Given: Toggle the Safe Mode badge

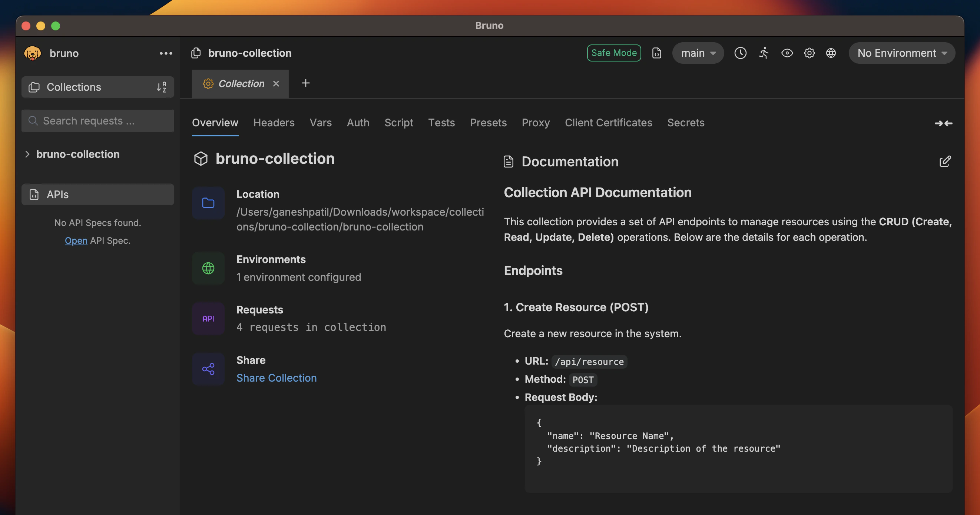Looking at the screenshot, I should 614,53.
